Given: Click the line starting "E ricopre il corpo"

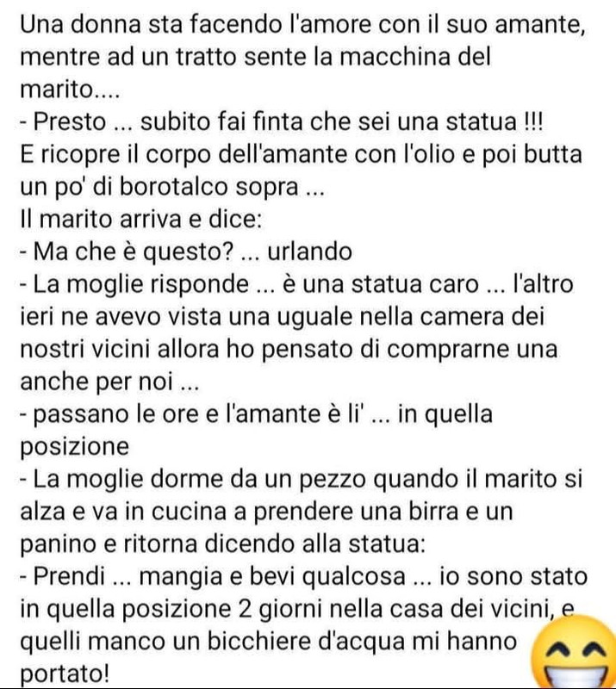Looking at the screenshot, I should (x=302, y=155).
